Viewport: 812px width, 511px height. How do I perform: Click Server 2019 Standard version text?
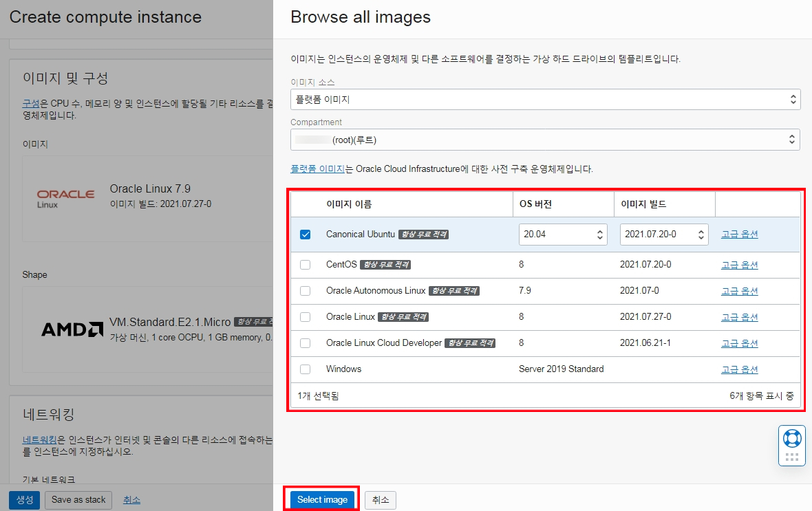coord(562,369)
